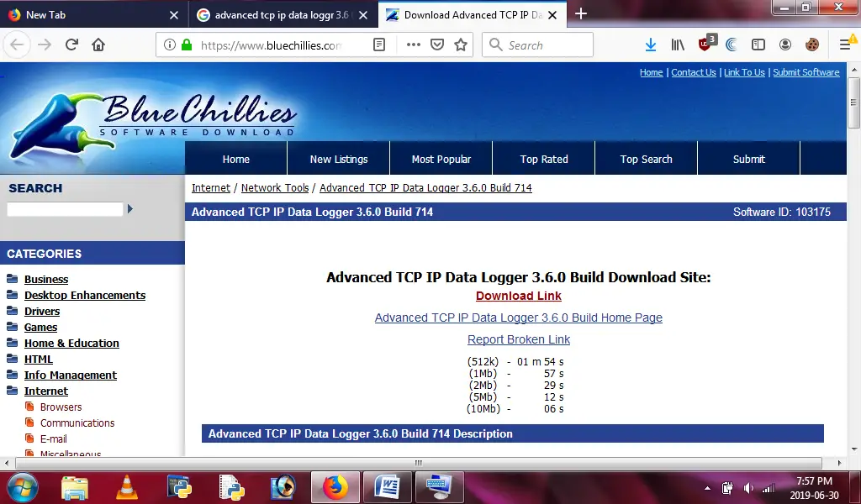Reload the current page
The width and height of the screenshot is (861, 504).
tap(71, 45)
